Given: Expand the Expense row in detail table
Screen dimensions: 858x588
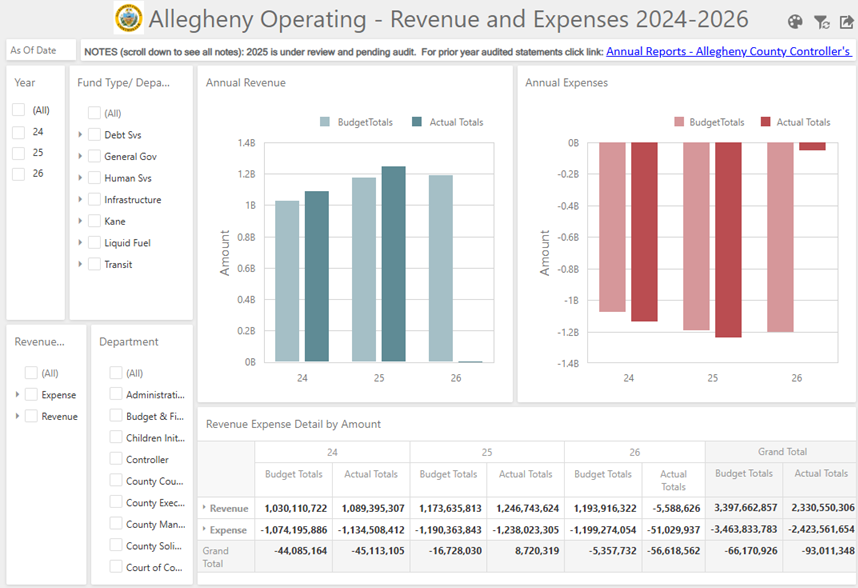Looking at the screenshot, I should pos(204,529).
